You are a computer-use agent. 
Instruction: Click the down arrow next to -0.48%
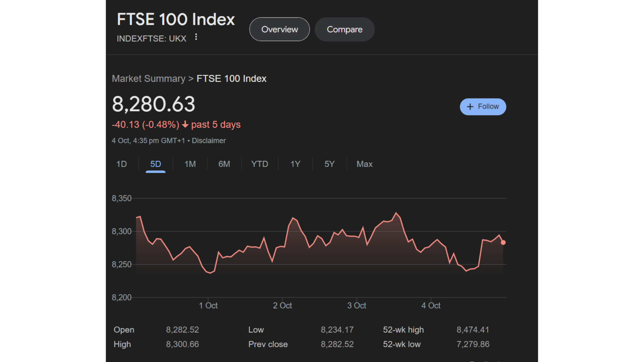tap(185, 125)
